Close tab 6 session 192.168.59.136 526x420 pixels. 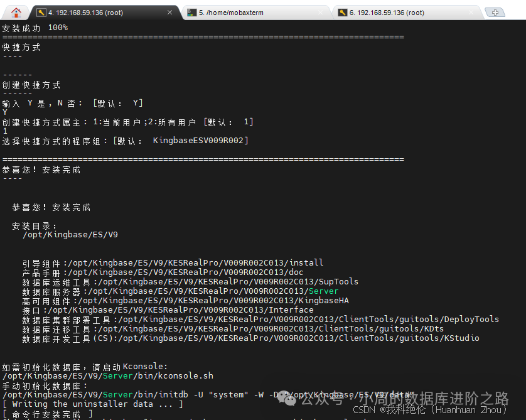471,13
